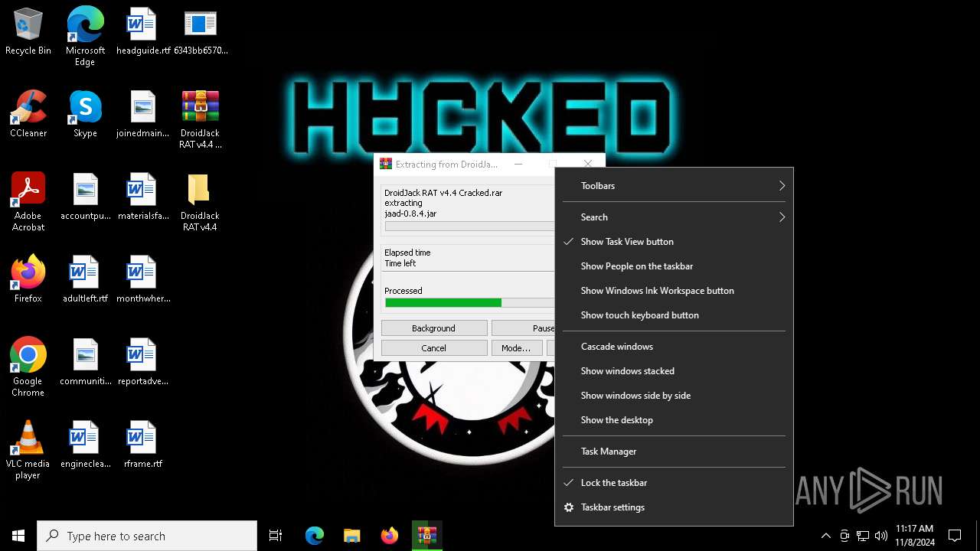This screenshot has height=551, width=980.
Task: Open the volume control tray icon
Action: point(880,536)
